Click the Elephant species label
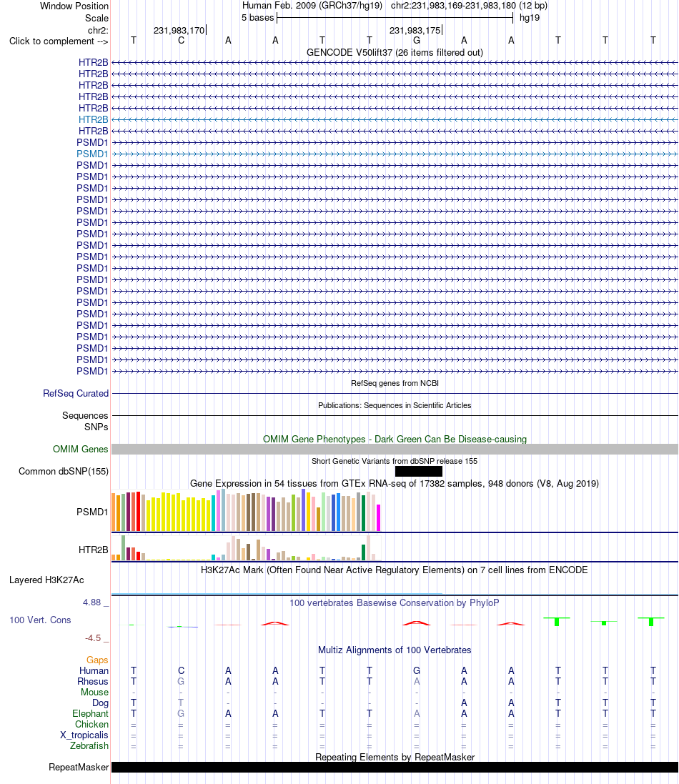The image size is (679, 784). coord(90,713)
